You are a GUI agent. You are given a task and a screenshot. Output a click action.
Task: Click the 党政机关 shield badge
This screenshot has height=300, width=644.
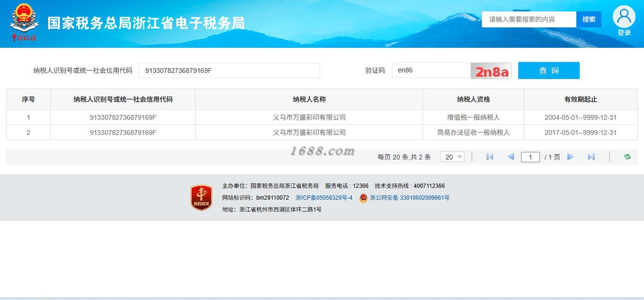[201, 197]
